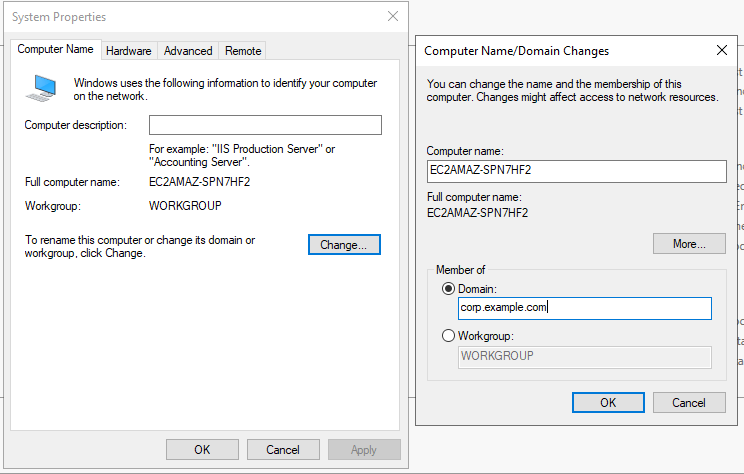Click the computer icon in System Properties
The width and height of the screenshot is (744, 474).
tap(41, 88)
